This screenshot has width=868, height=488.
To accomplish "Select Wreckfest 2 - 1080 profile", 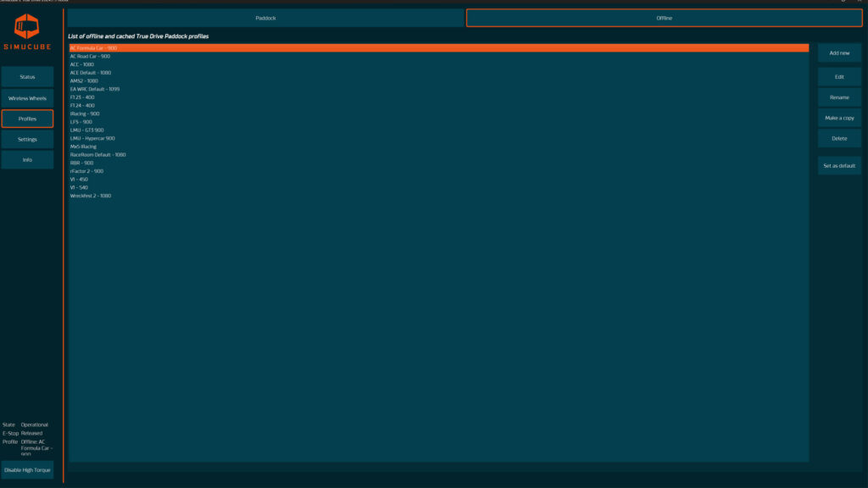I will point(90,196).
